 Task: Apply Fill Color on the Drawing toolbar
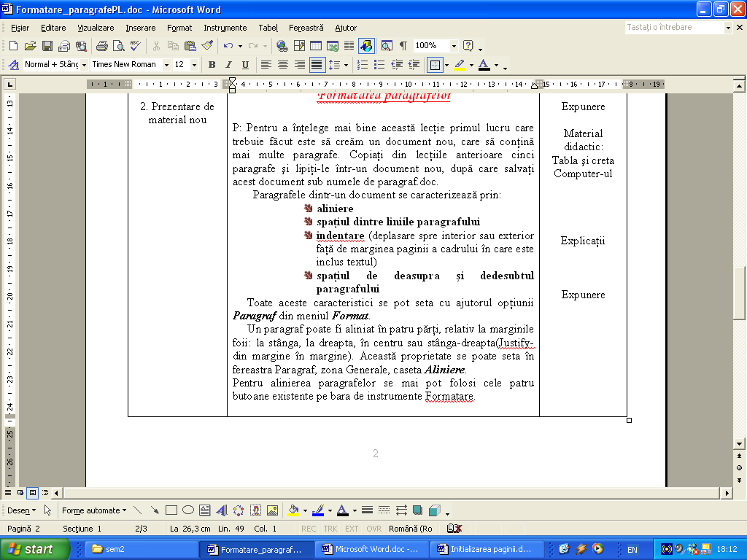293,510
